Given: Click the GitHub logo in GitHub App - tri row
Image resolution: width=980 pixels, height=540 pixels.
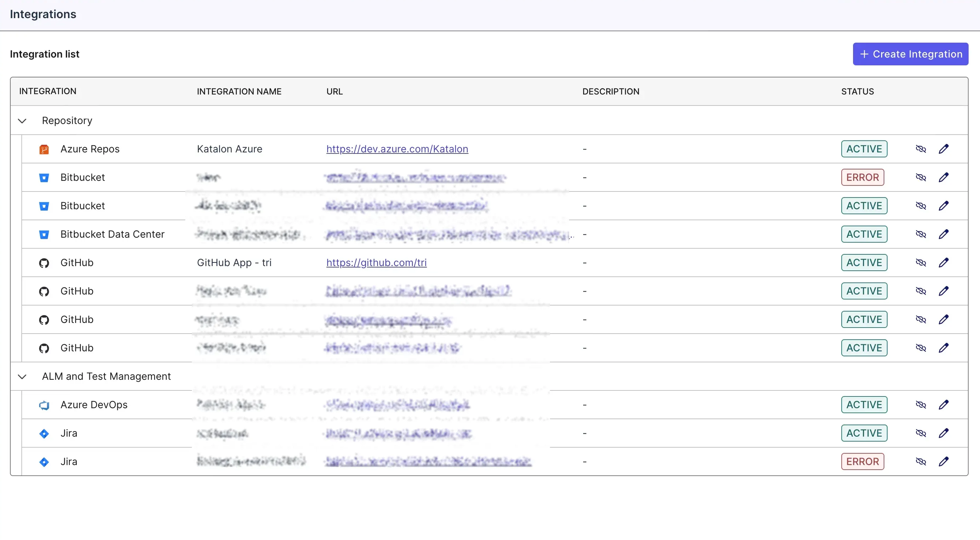Looking at the screenshot, I should tap(44, 263).
